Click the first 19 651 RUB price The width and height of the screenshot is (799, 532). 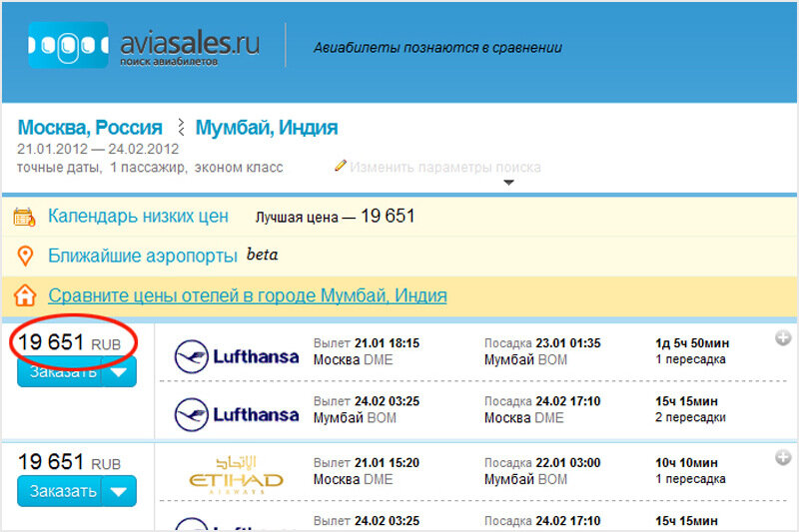[x=69, y=342]
